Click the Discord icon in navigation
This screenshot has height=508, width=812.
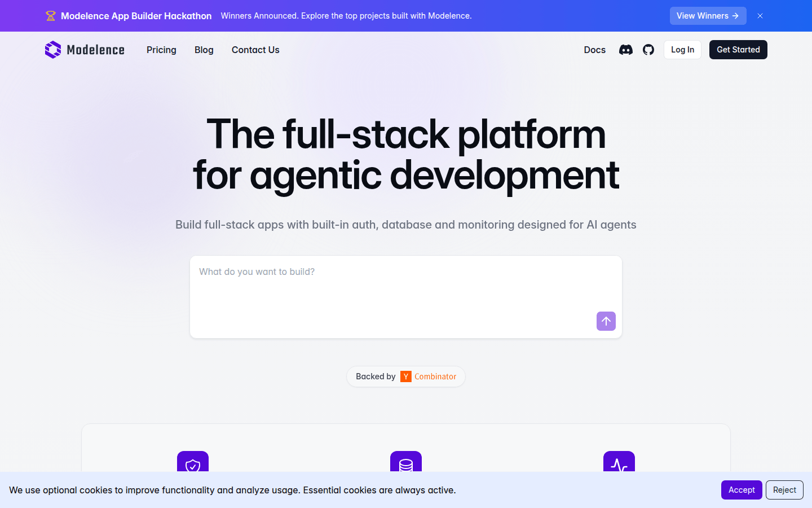(626, 50)
